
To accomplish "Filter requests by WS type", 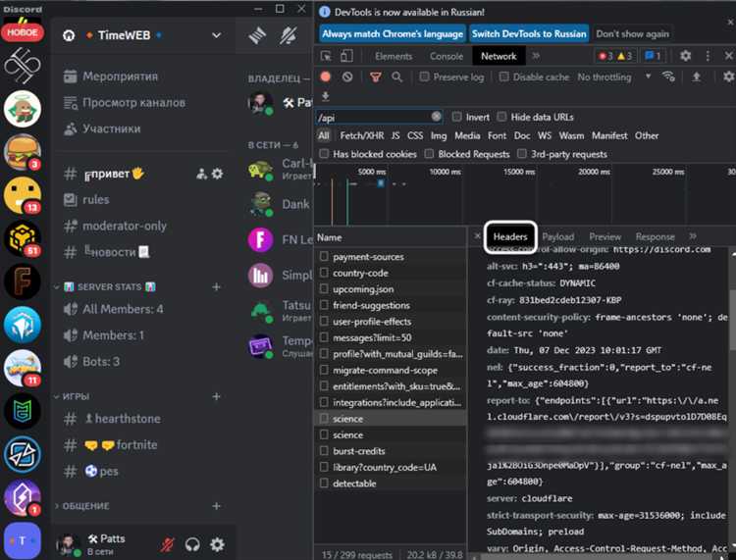I will 545,135.
